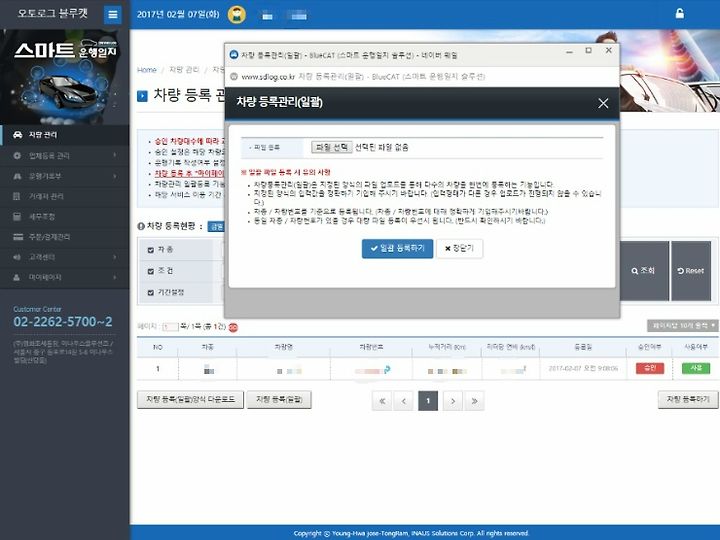This screenshot has width=720, height=540.
Task: Click the 2017-02-07 registration date cell
Action: pos(583,368)
